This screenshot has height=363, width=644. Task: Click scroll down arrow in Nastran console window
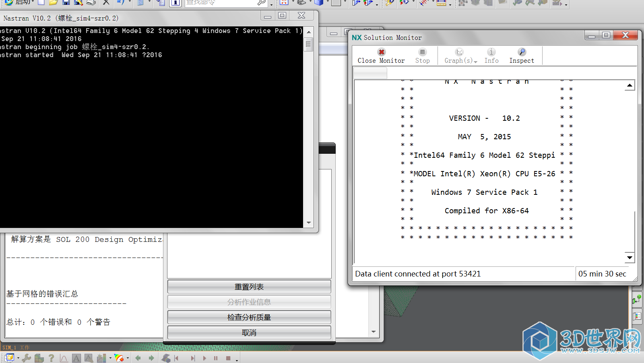coord(308,223)
